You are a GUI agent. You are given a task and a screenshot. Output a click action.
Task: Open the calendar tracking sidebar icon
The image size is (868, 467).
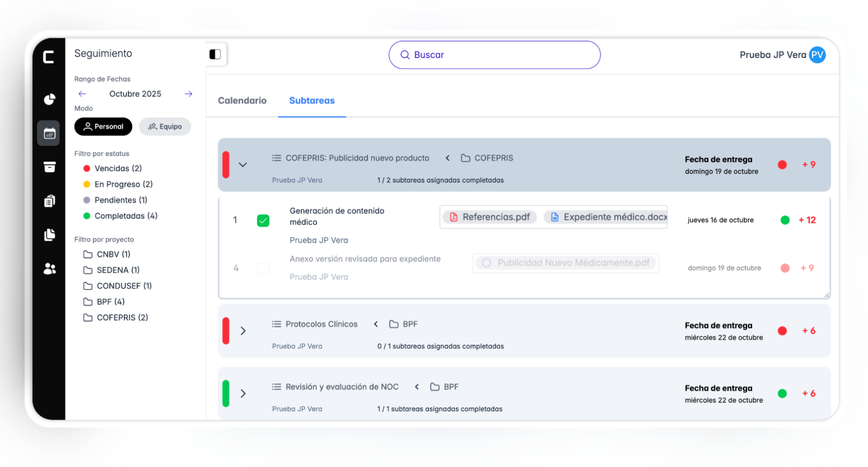click(49, 133)
